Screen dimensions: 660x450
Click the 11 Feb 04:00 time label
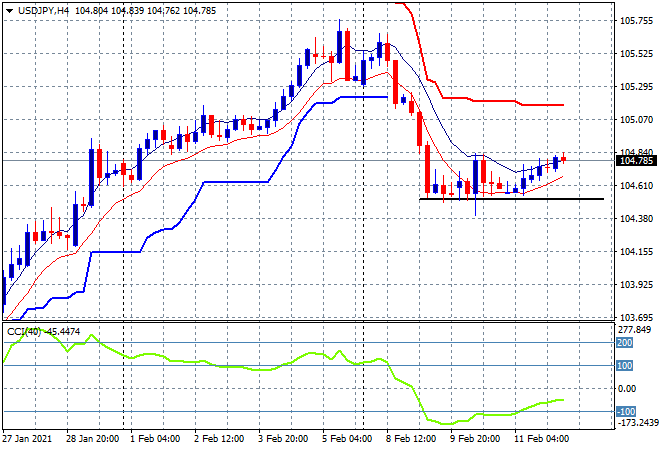click(541, 439)
